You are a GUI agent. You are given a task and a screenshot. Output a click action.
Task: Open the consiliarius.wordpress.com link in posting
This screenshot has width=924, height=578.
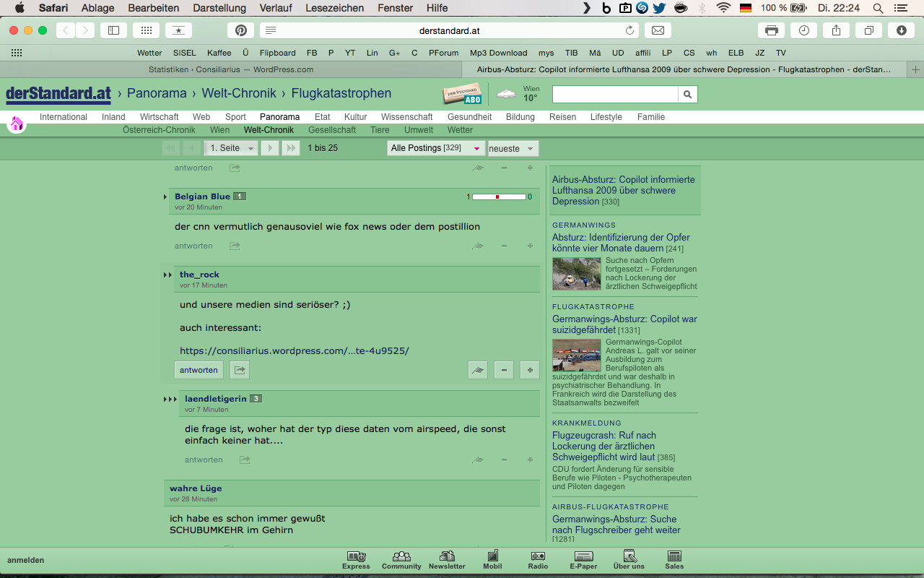pyautogui.click(x=294, y=351)
